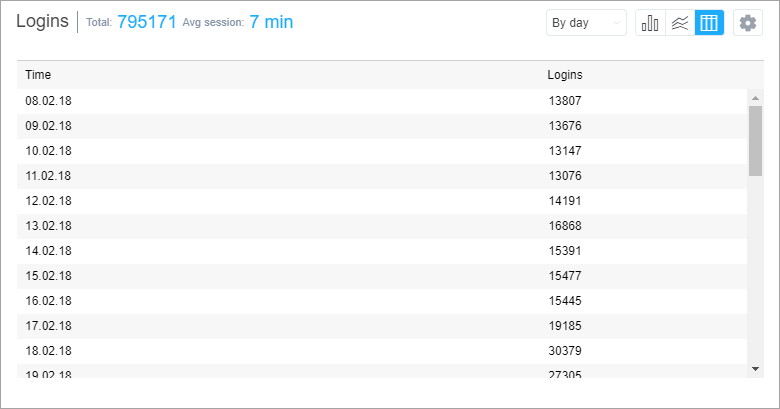Sort by the Logins column header
This screenshot has width=780, height=409.
click(565, 75)
